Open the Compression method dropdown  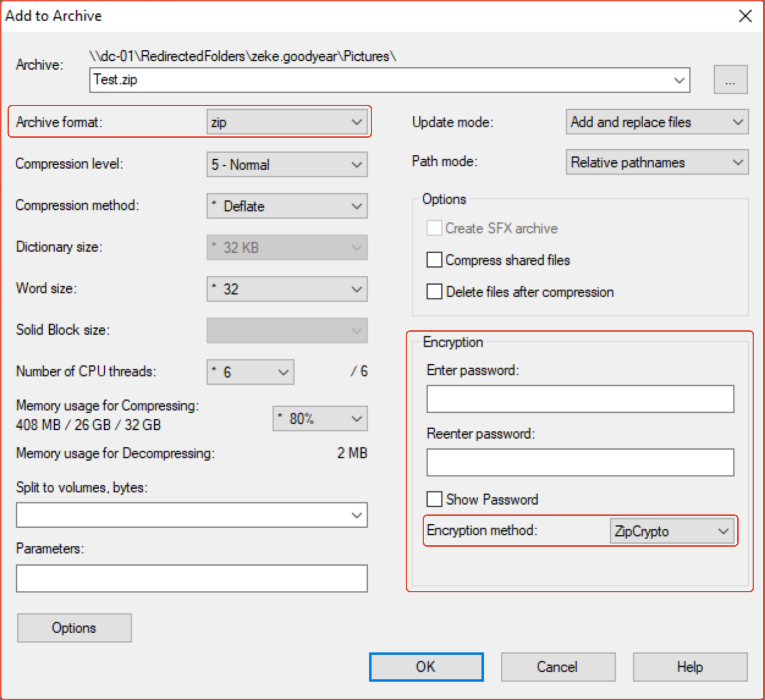(287, 206)
